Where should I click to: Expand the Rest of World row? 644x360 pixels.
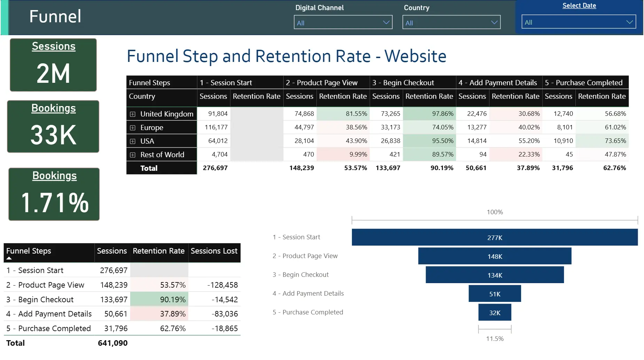(x=133, y=155)
